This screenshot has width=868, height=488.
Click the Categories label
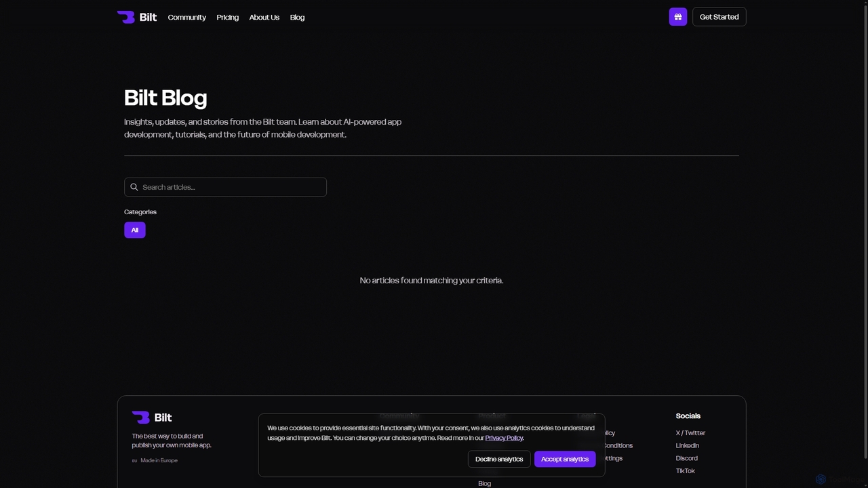140,212
